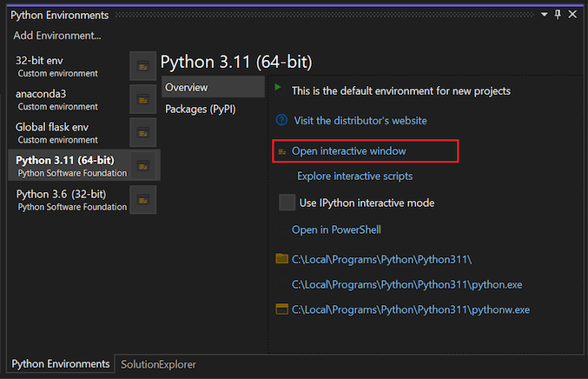The image size is (588, 379).
Task: Pin the Python Environments panel
Action: [x=558, y=15]
